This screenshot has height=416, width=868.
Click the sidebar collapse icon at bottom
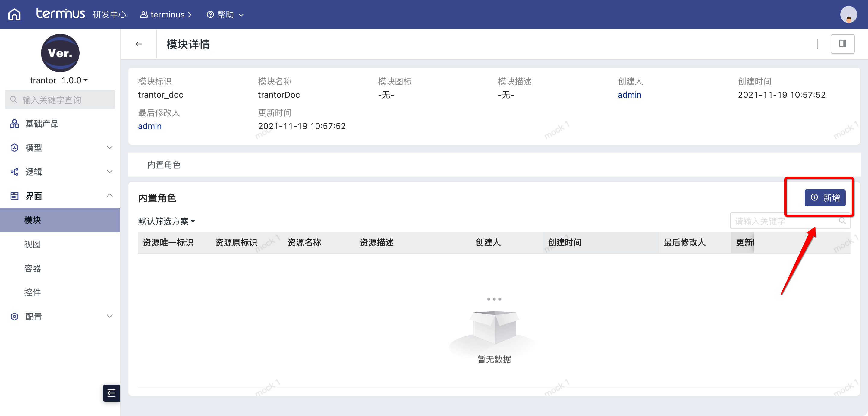coord(111,393)
